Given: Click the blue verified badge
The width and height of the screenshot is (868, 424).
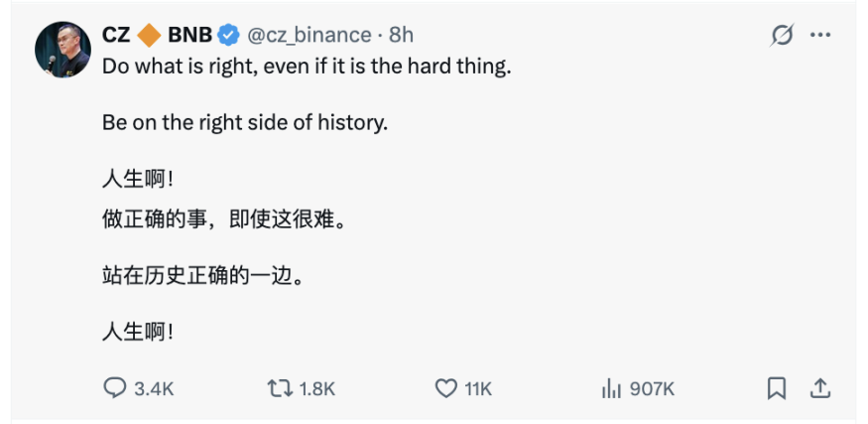Looking at the screenshot, I should click(x=228, y=35).
